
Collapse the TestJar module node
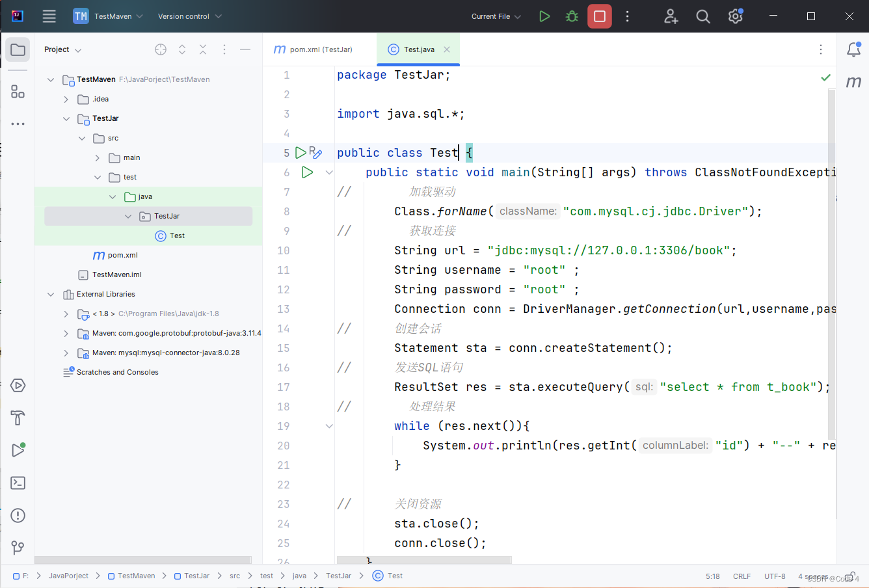tap(66, 118)
